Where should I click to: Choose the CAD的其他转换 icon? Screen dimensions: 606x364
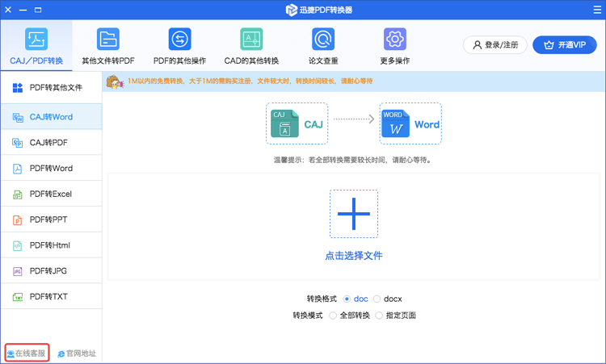(x=251, y=39)
